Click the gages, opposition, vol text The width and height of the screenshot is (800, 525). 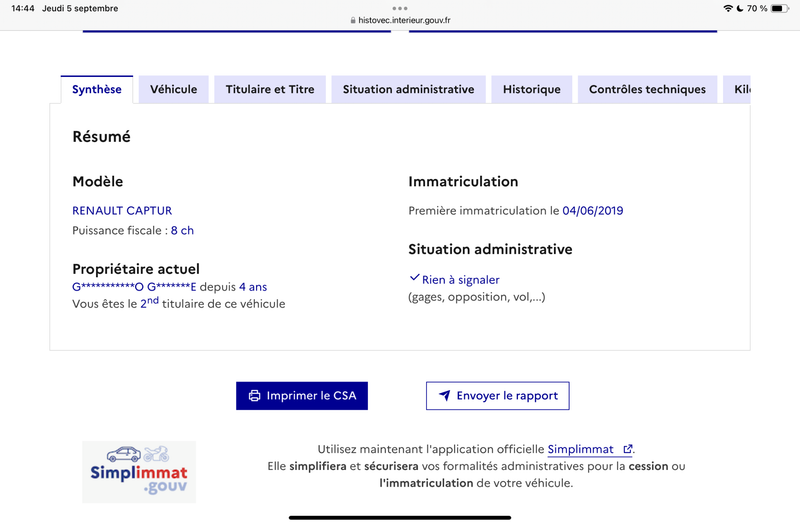[x=477, y=297]
